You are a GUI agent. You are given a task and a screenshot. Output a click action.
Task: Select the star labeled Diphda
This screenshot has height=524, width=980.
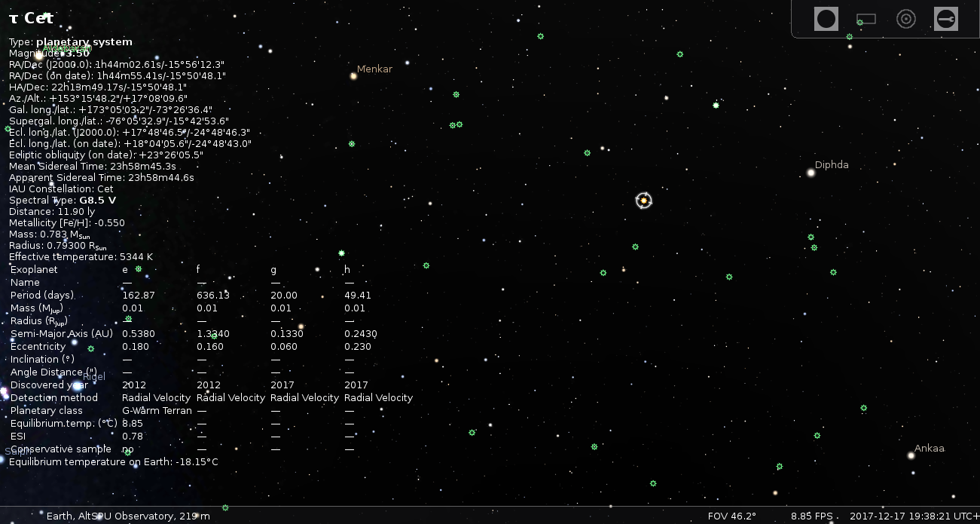(811, 173)
